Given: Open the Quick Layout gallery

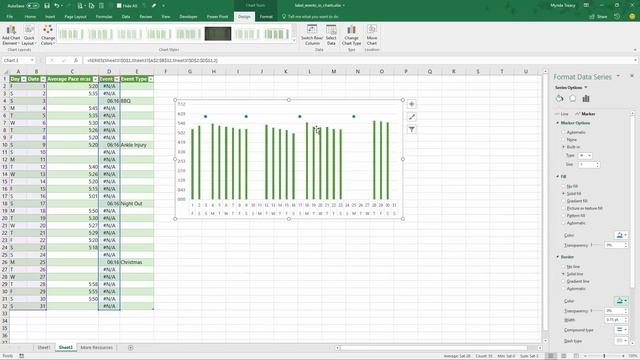Looking at the screenshot, I should [29, 35].
